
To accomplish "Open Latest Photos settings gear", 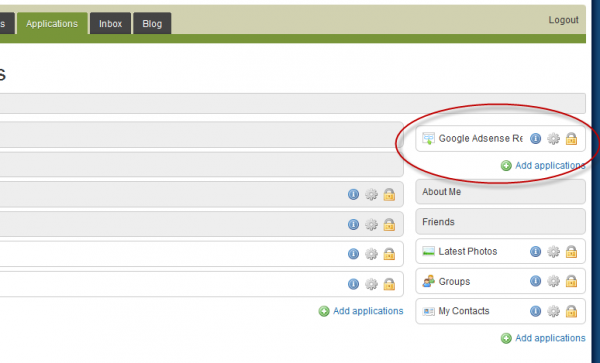I will pos(553,252).
